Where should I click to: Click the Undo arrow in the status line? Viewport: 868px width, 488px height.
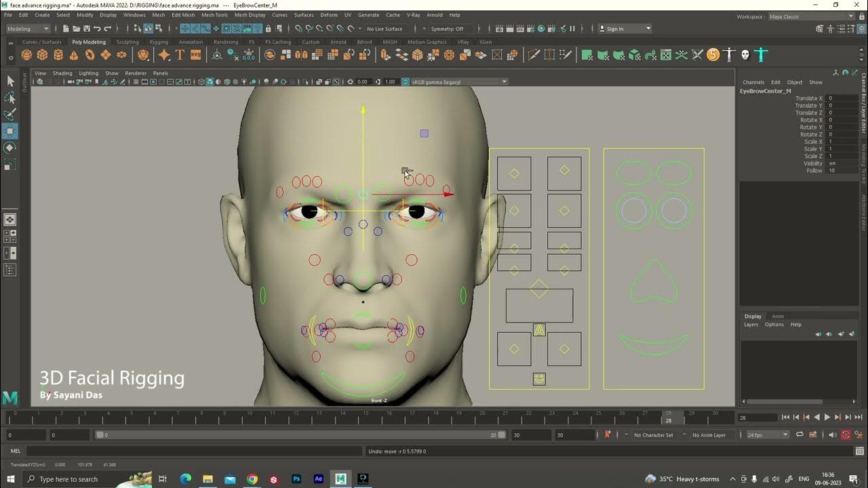click(x=97, y=28)
